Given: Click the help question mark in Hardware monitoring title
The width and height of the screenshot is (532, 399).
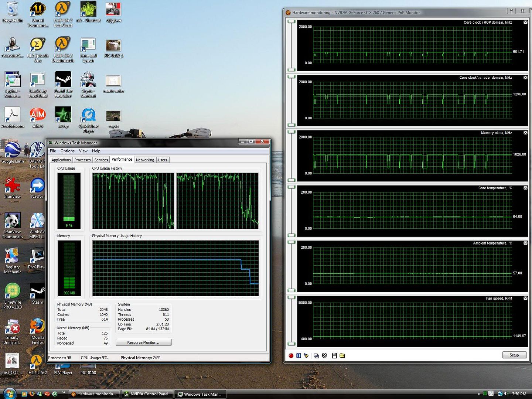Looking at the screenshot, I should pyautogui.click(x=511, y=11).
